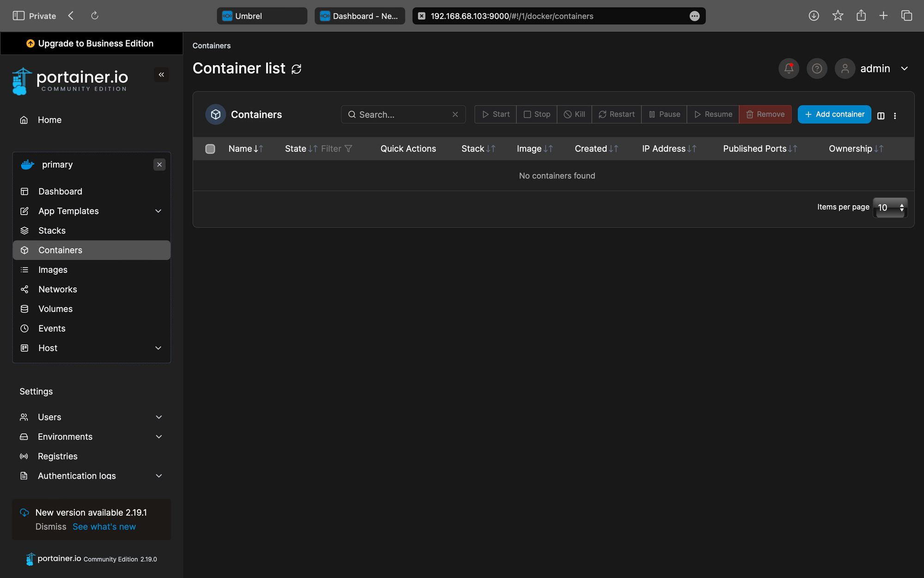Click the Portainer logo in sidebar
The height and width of the screenshot is (578, 924).
70,81
